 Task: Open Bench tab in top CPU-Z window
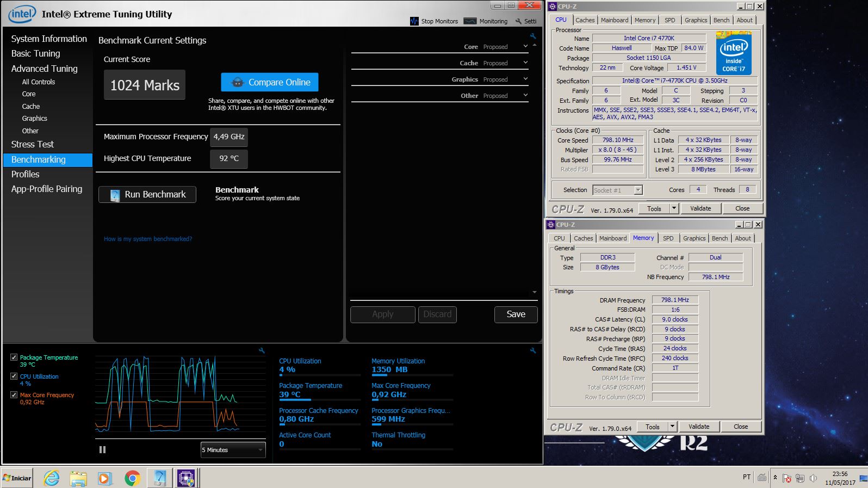click(722, 20)
